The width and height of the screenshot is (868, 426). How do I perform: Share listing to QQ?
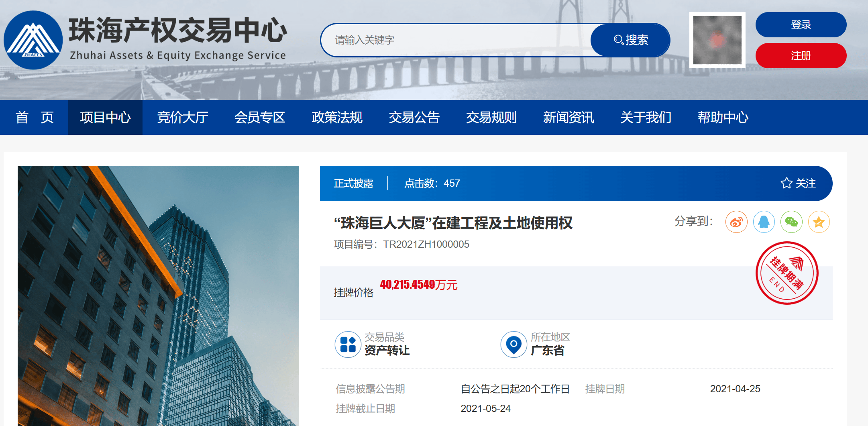[x=764, y=222]
